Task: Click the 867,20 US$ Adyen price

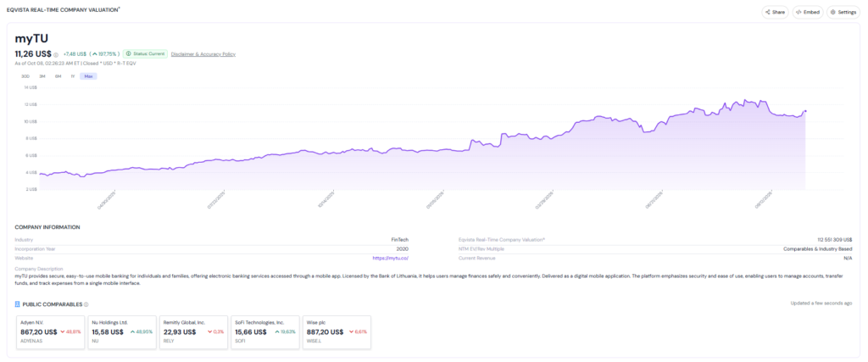Action: tap(39, 332)
